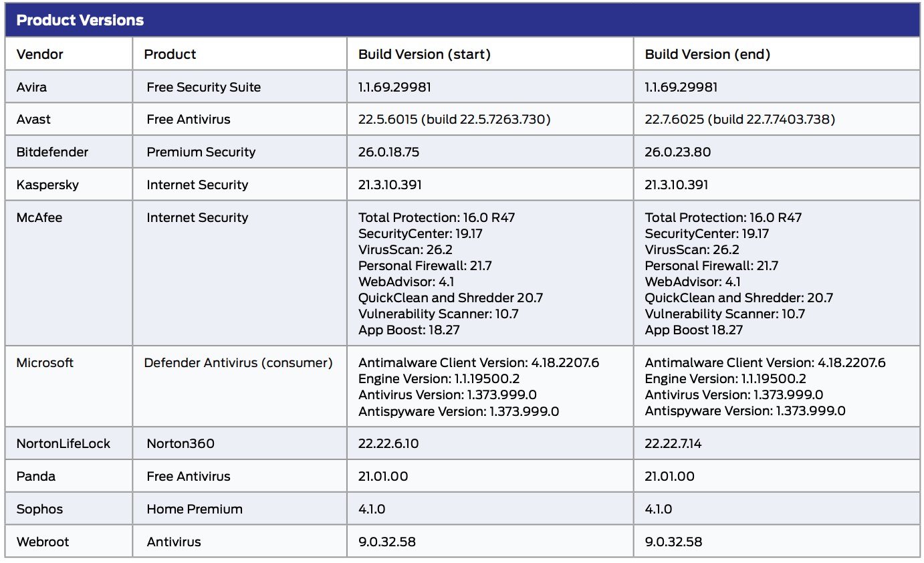924x563 pixels.
Task: Click the Kaspersky vendor cell
Action: coord(47,185)
